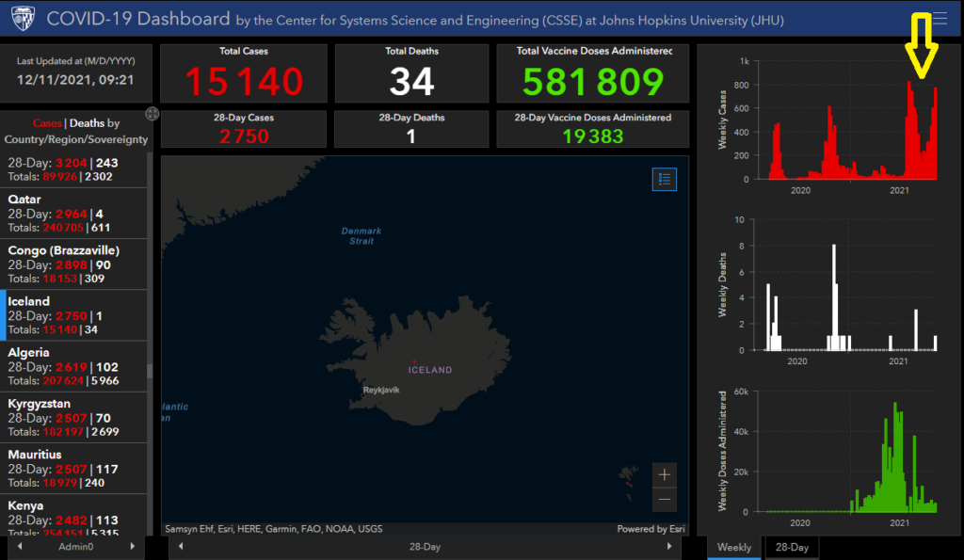This screenshot has width=964, height=560.
Task: Go to next view right of Admin0
Action: point(132,546)
